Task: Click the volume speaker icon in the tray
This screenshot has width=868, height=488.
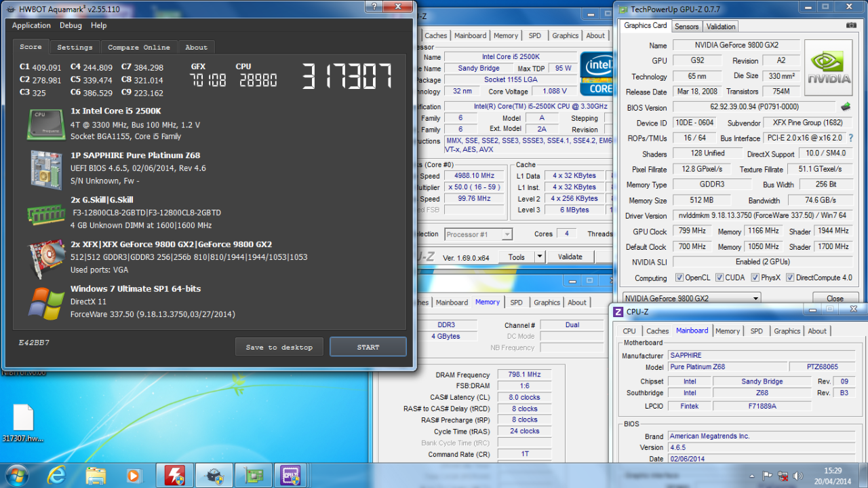Action: 798,476
